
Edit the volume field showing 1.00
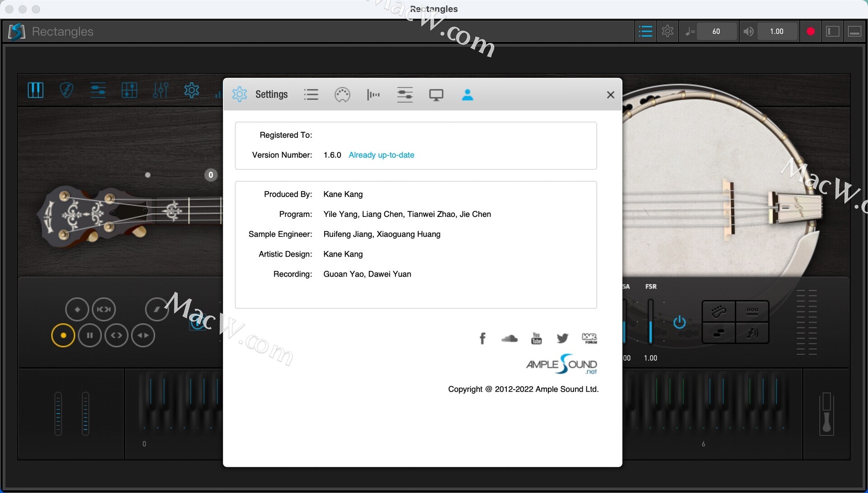pyautogui.click(x=777, y=31)
